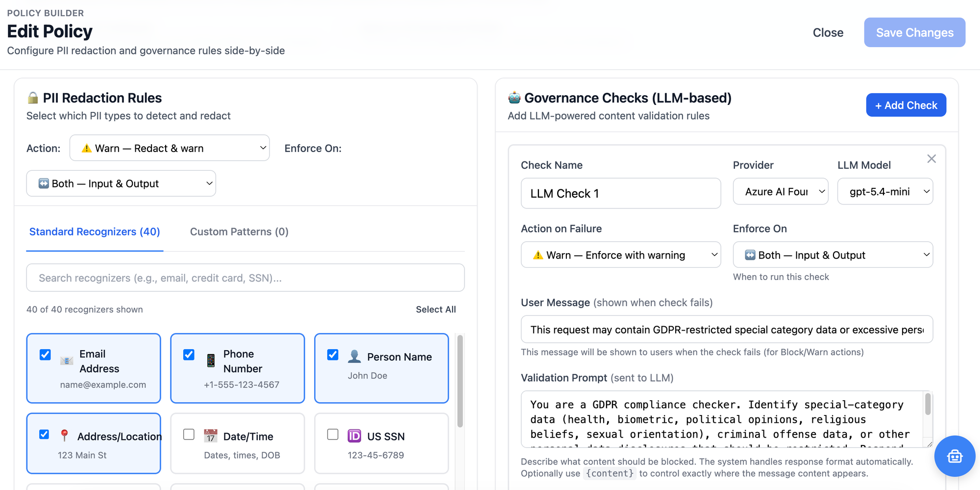Click the robot icon beside Governance Checks

click(x=514, y=98)
